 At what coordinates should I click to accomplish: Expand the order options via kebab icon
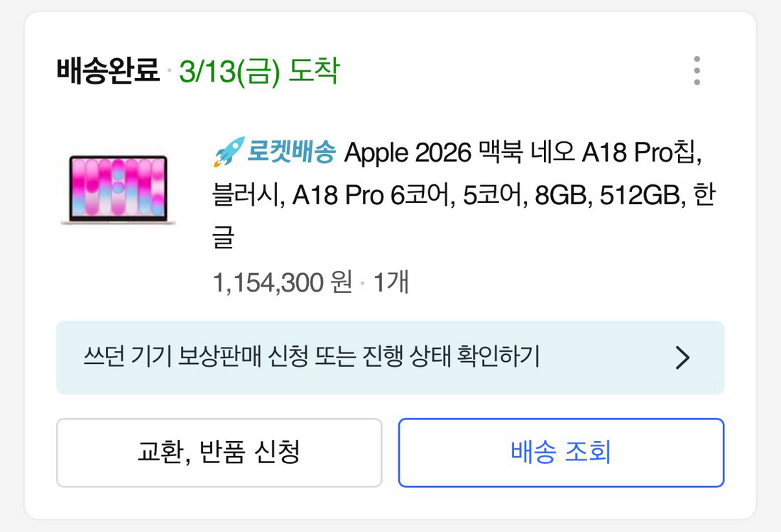pyautogui.click(x=697, y=70)
